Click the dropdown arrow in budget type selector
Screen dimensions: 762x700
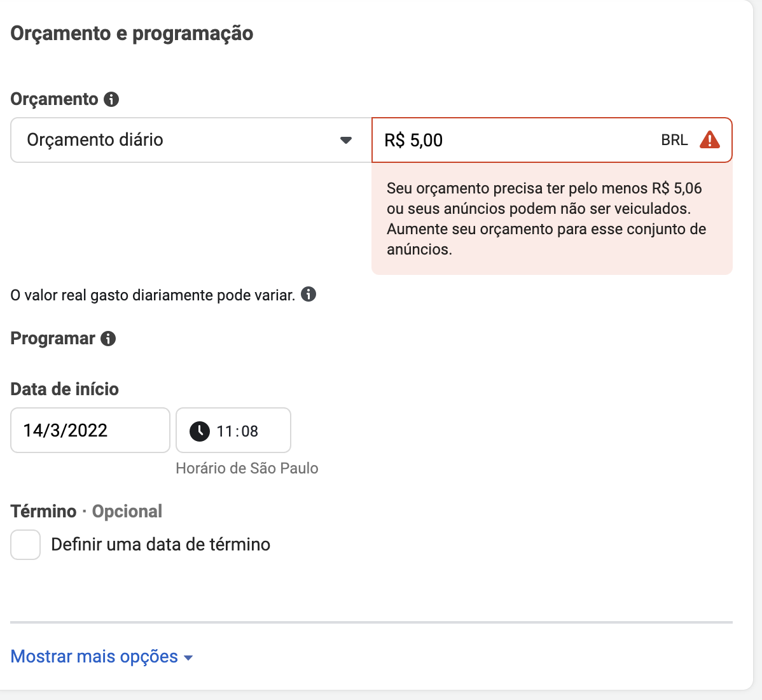coord(345,140)
